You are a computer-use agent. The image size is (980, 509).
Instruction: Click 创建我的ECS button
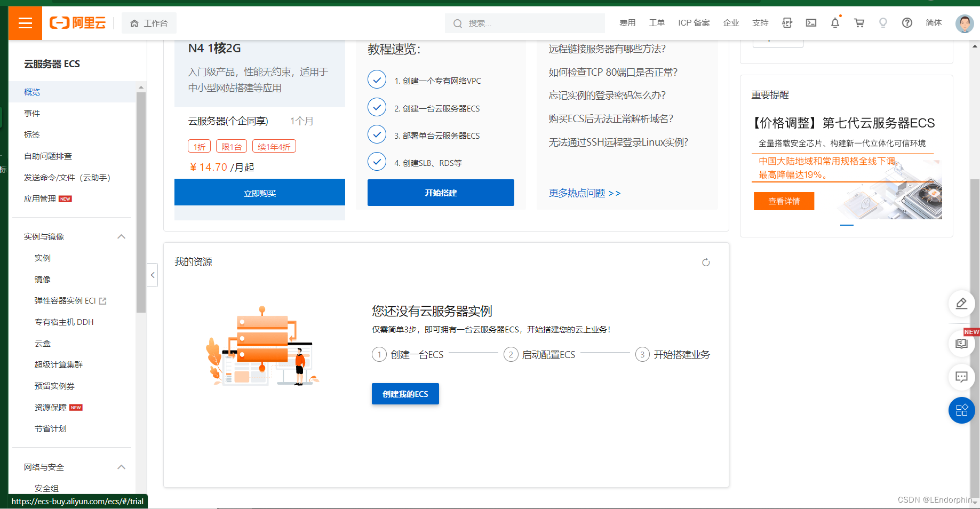click(x=405, y=394)
